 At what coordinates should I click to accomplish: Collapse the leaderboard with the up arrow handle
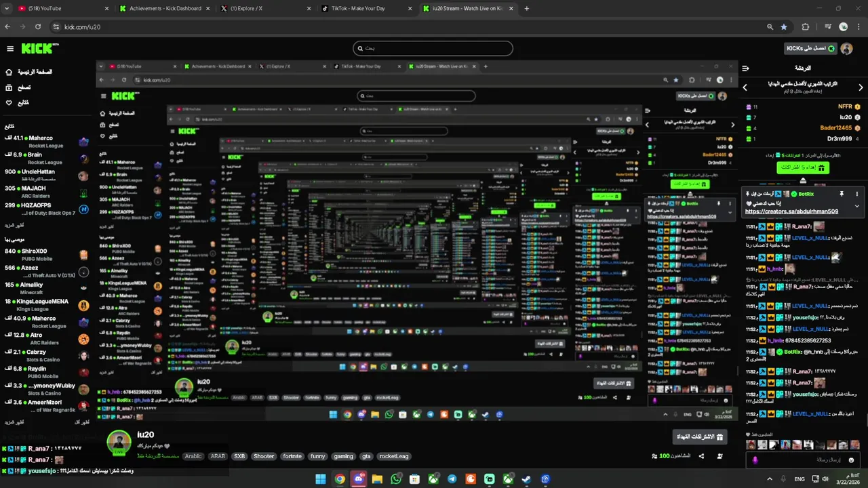(803, 181)
